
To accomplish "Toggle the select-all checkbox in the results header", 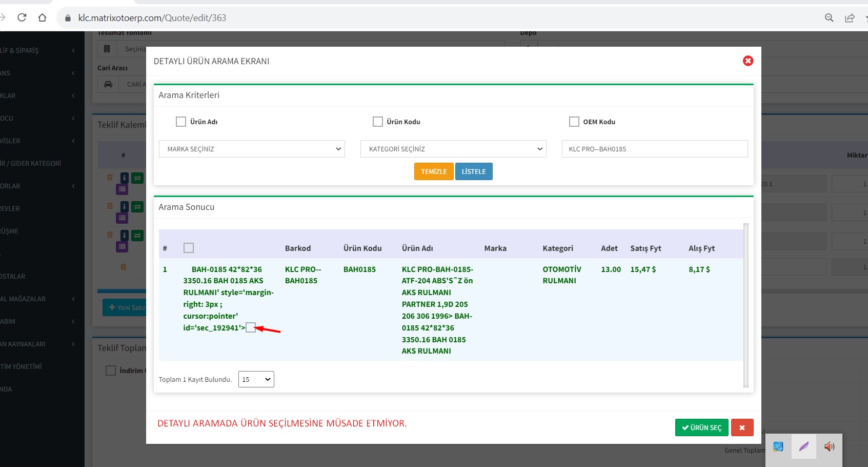I will tap(189, 248).
